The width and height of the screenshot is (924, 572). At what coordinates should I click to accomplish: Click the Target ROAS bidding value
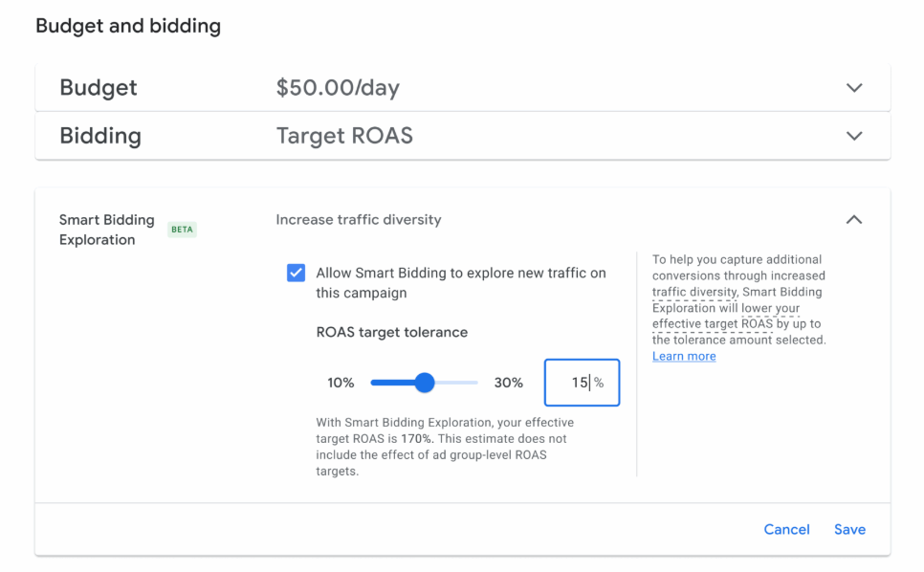tap(344, 136)
